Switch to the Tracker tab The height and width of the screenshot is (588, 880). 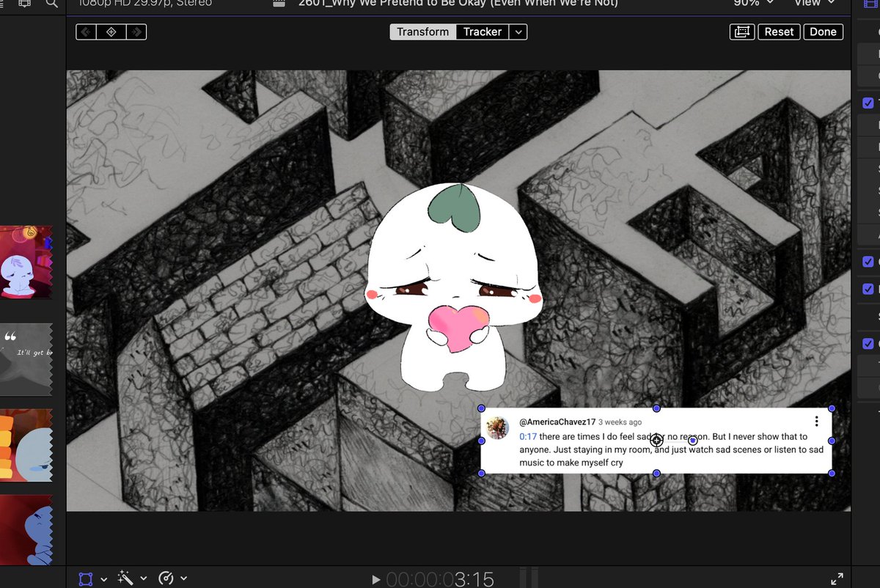tap(483, 32)
